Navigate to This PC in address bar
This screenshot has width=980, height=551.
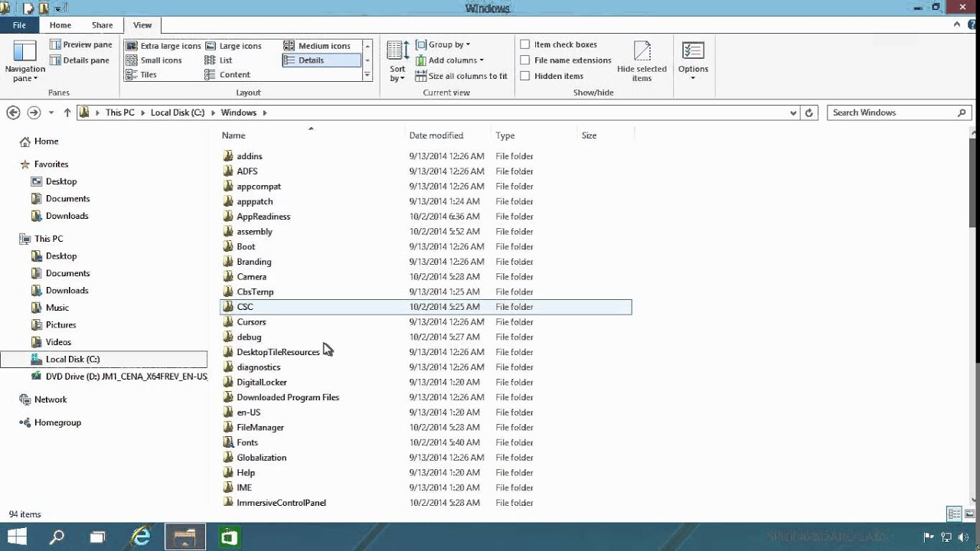[119, 112]
